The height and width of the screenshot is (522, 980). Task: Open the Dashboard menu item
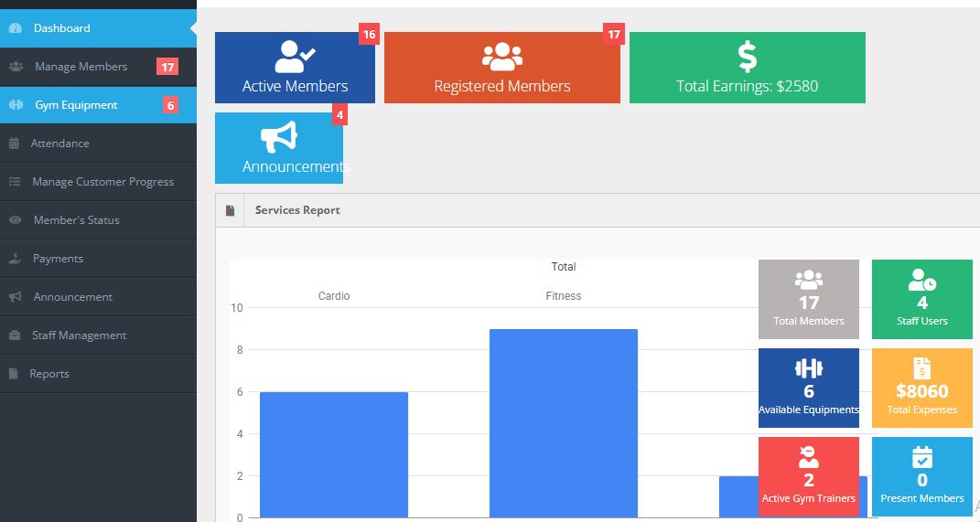[x=98, y=28]
